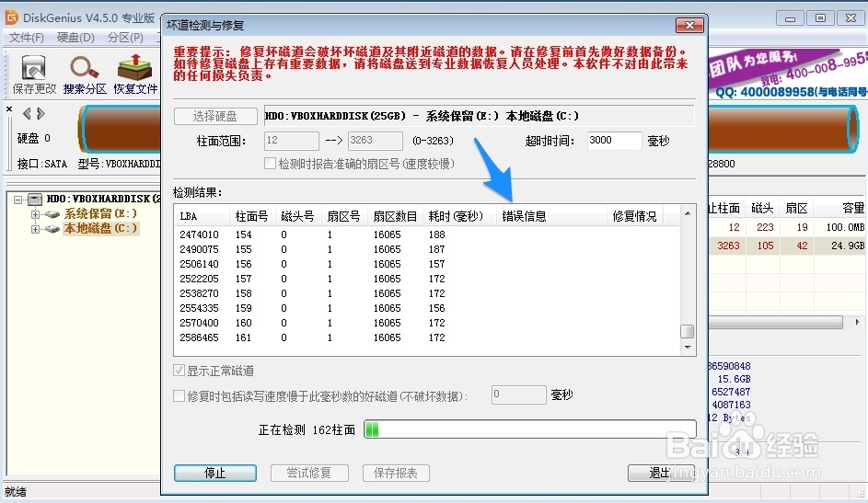This screenshot has height=503, width=868.
Task: Click the 选择硬盘 button
Action: (214, 116)
